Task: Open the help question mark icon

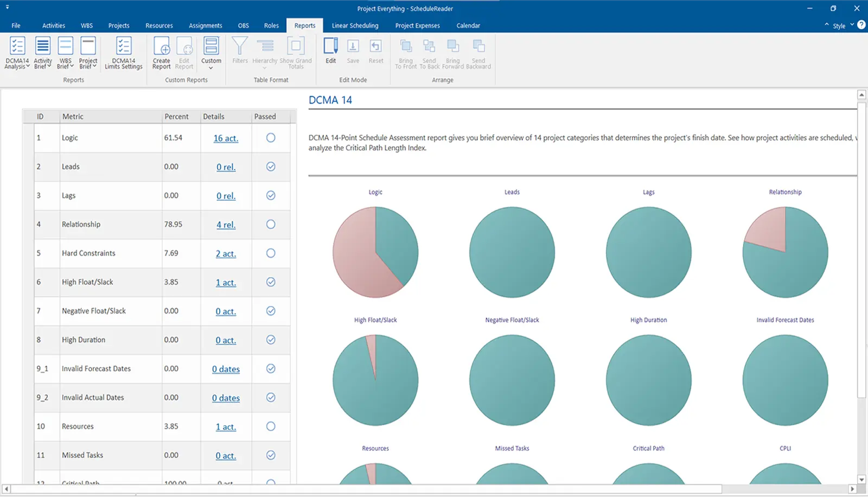Action: [861, 25]
